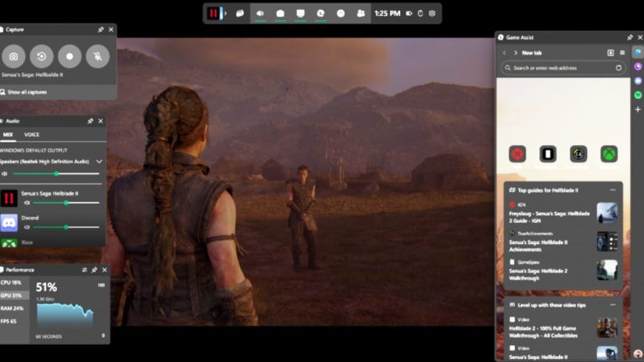
Task: Expand the Speakers output device dropdown
Action: point(99,162)
